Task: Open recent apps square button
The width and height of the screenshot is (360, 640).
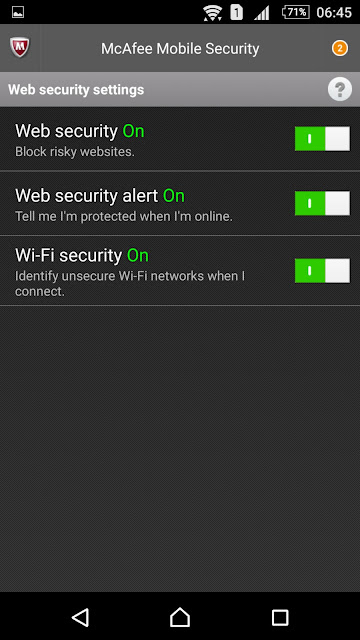Action: [x=280, y=617]
